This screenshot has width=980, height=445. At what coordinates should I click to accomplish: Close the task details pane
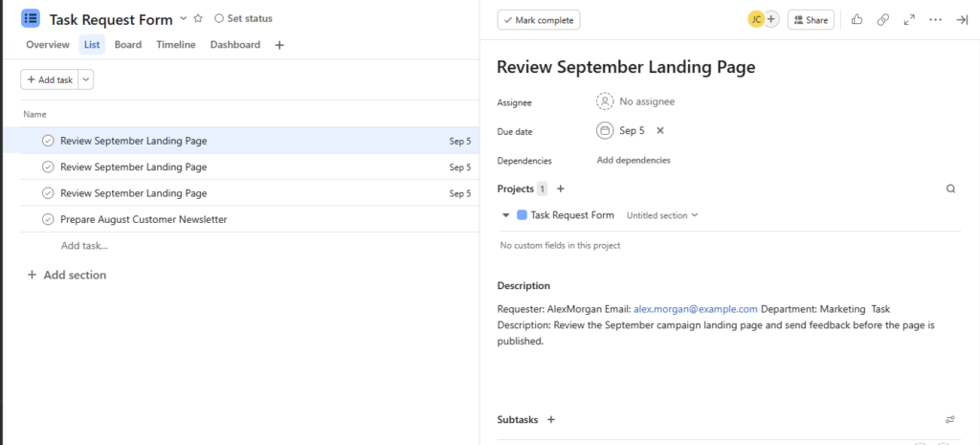click(x=962, y=20)
